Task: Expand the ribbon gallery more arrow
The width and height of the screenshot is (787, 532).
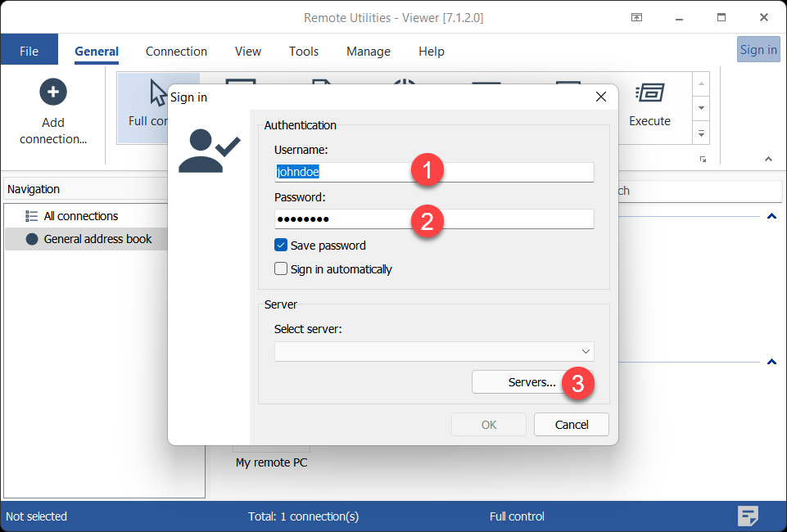Action: click(x=701, y=132)
